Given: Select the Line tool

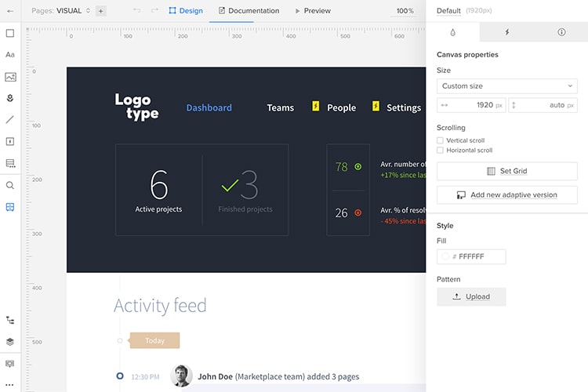Looking at the screenshot, I should [10, 120].
